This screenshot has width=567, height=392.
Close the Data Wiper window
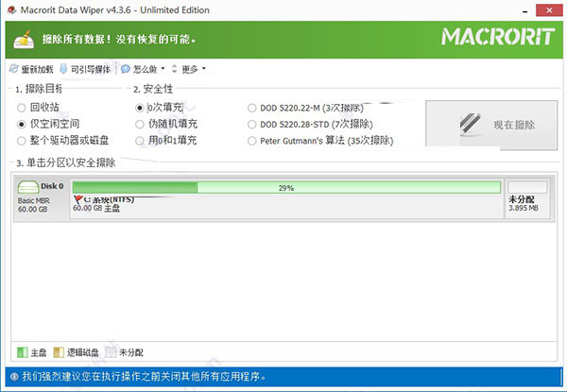(x=549, y=10)
